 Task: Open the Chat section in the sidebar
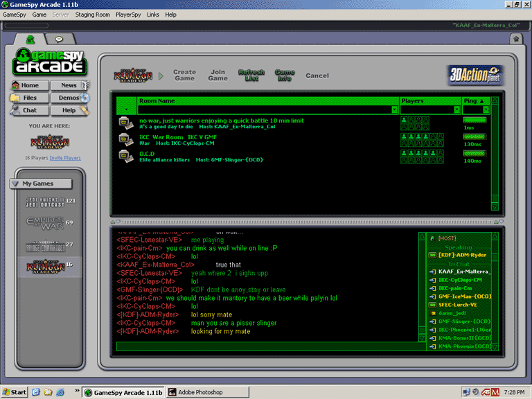pos(30,110)
